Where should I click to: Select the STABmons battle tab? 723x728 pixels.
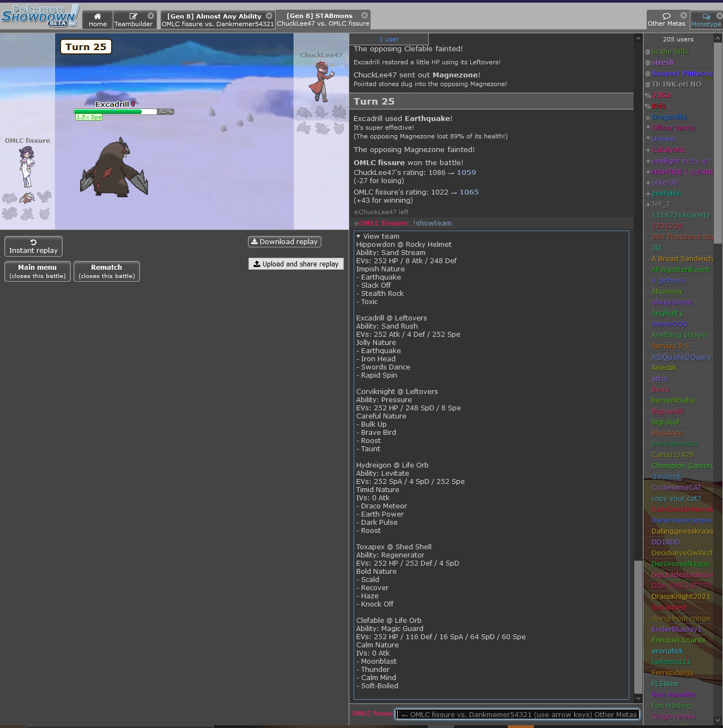tap(323, 19)
